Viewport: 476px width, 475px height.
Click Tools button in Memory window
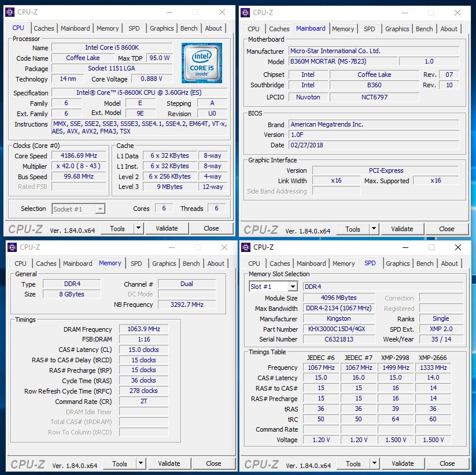click(x=120, y=464)
